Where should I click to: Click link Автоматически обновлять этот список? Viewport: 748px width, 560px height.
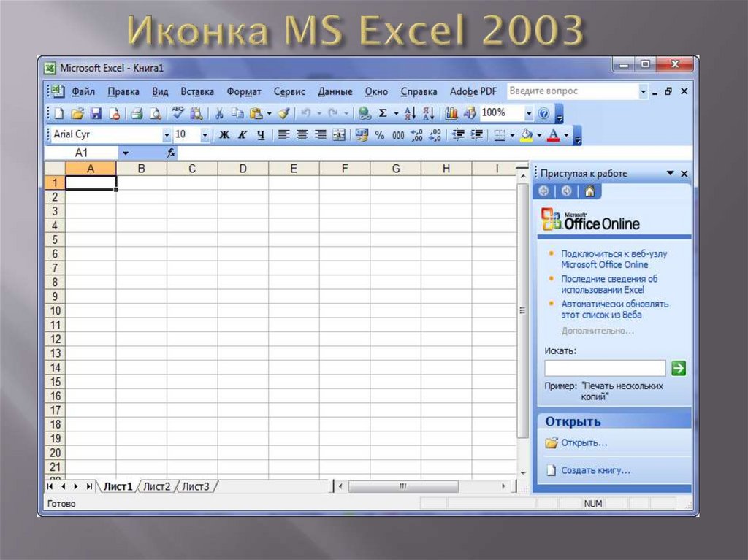pyautogui.click(x=614, y=309)
